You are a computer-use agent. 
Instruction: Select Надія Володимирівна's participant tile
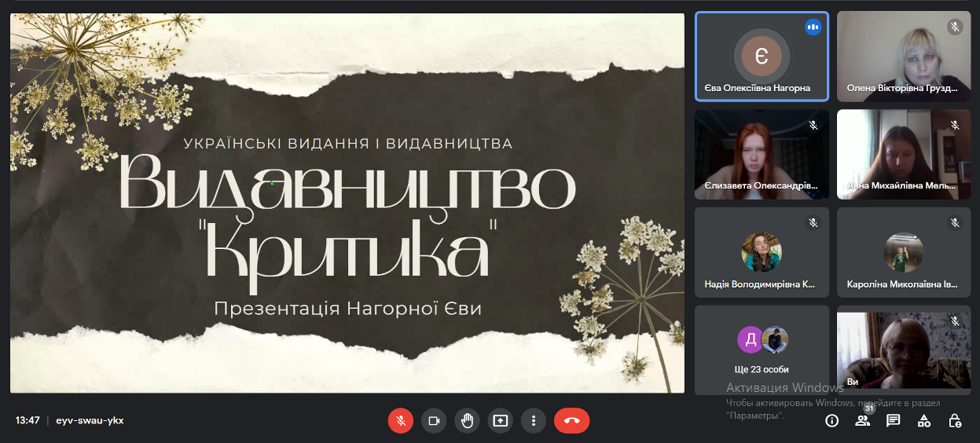pos(762,252)
